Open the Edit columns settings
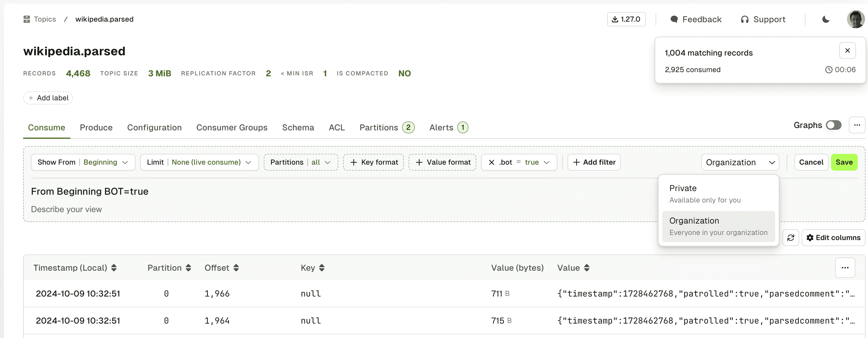This screenshot has width=868, height=338. coord(833,238)
